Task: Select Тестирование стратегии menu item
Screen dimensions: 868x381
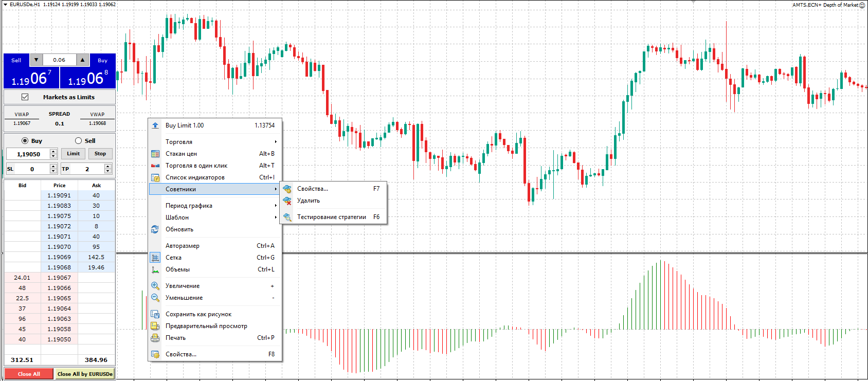Action: click(333, 217)
